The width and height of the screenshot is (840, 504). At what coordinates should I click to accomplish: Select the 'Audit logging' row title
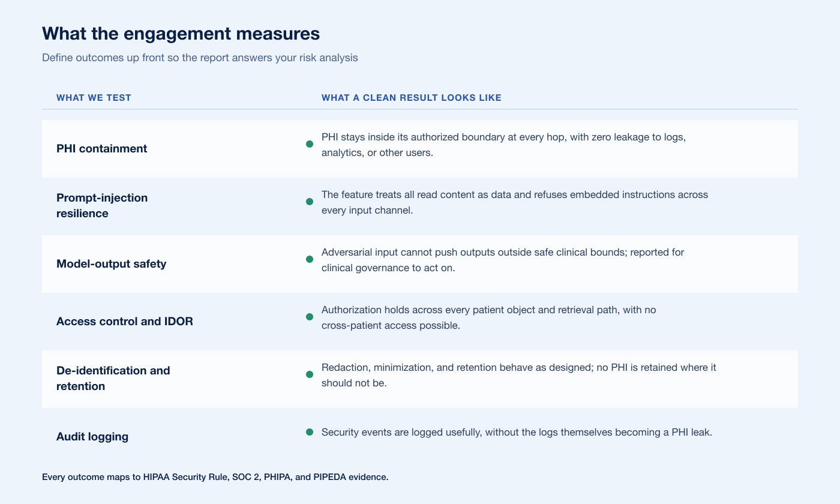tap(92, 437)
